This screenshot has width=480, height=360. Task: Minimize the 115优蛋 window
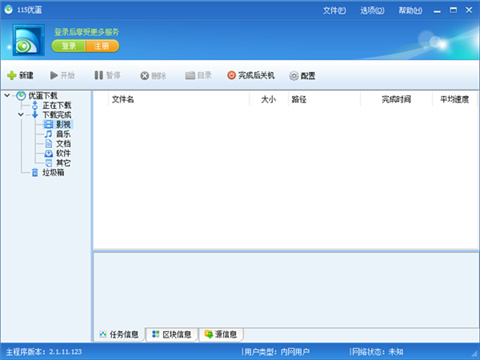437,11
